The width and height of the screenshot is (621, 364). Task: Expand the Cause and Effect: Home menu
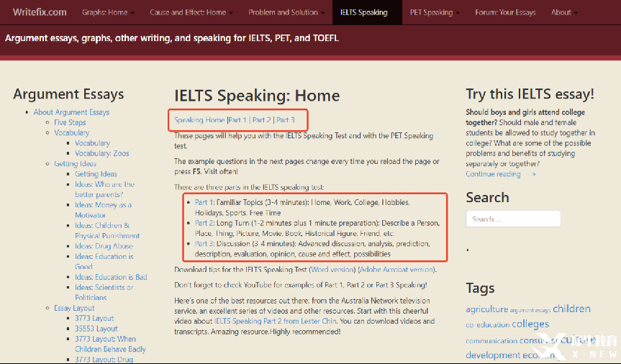click(x=191, y=12)
